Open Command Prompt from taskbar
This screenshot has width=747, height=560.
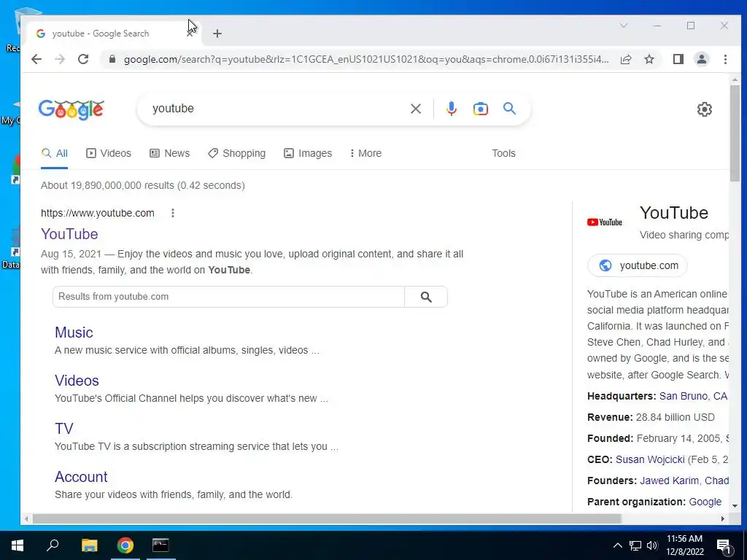160,545
